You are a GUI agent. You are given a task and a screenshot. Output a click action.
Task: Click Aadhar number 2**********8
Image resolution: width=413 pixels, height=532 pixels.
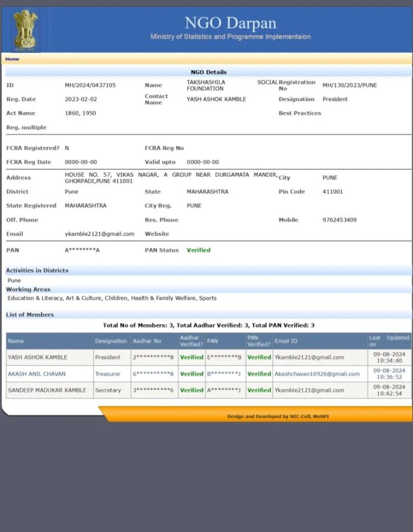click(153, 357)
